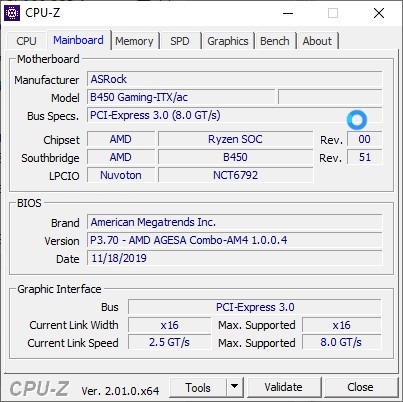Click the BIOS Date field 11/18/2019
The height and width of the screenshot is (402, 403).
[x=234, y=258]
